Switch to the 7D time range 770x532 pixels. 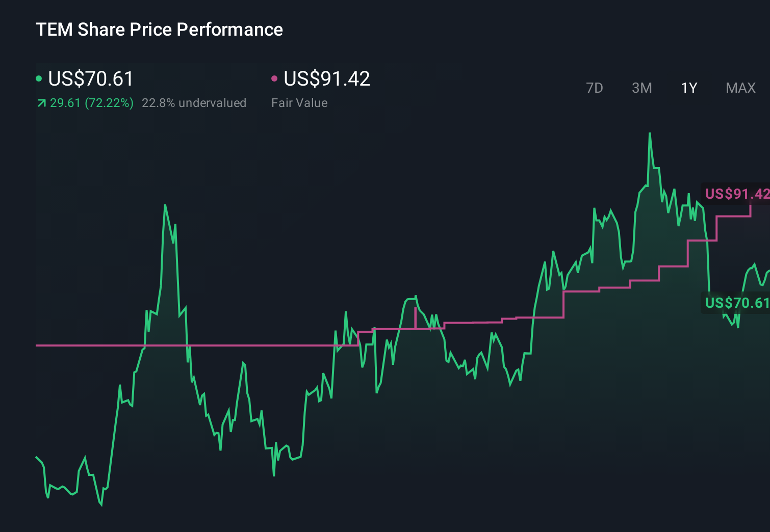(x=595, y=88)
